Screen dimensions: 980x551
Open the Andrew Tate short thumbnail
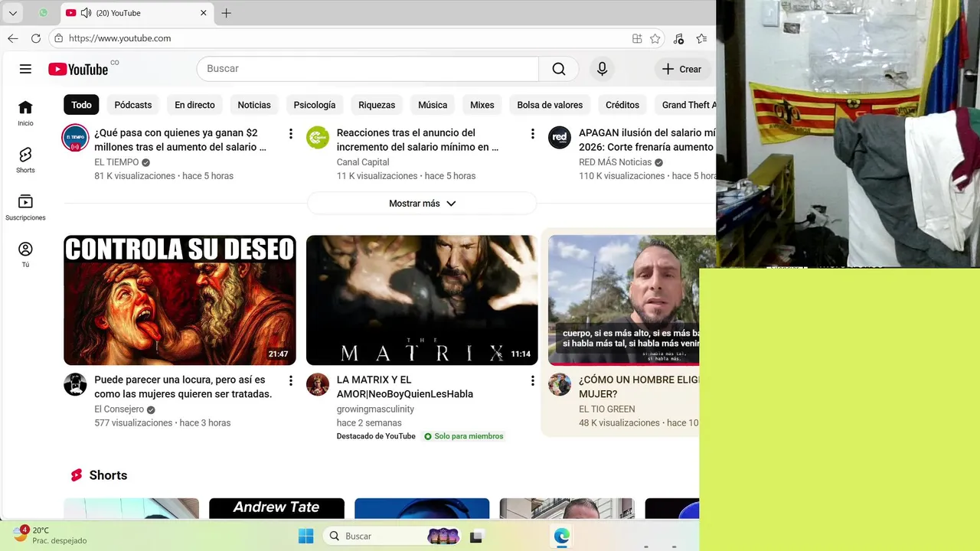[x=276, y=509]
